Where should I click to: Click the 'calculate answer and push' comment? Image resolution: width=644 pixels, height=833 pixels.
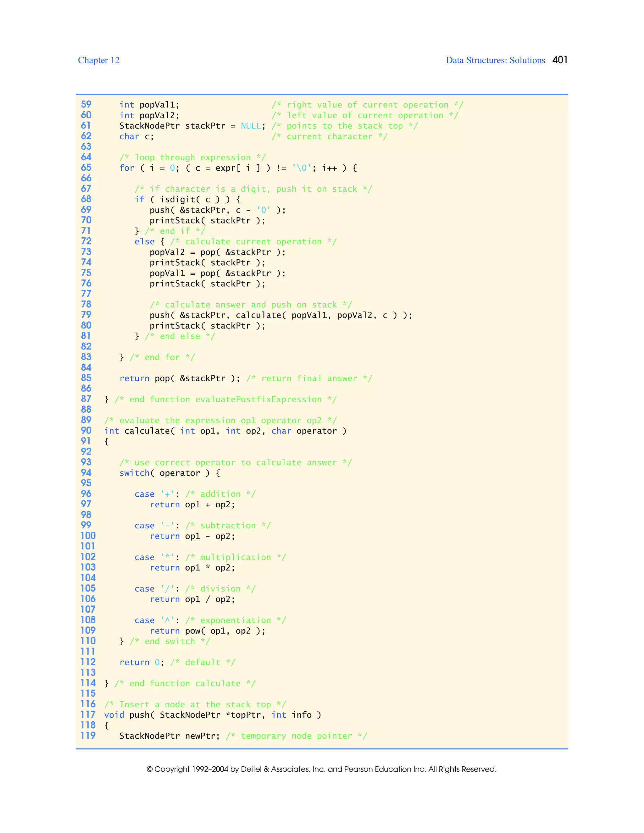click(x=250, y=305)
